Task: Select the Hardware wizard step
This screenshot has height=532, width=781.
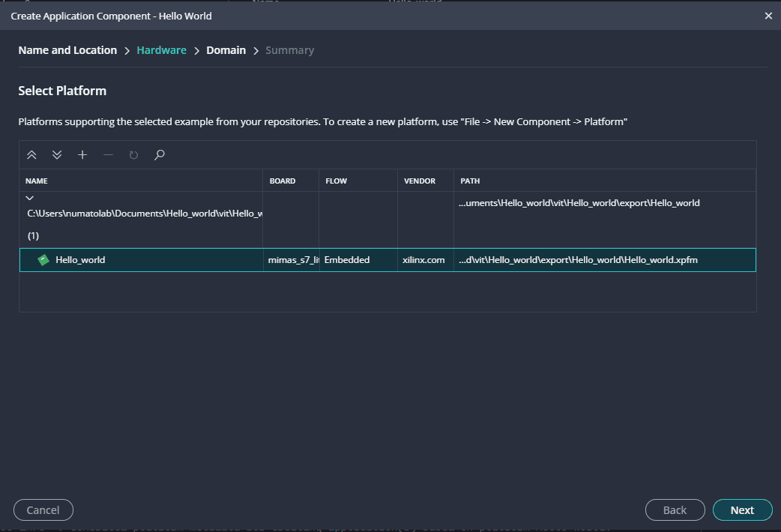Action: coord(161,50)
